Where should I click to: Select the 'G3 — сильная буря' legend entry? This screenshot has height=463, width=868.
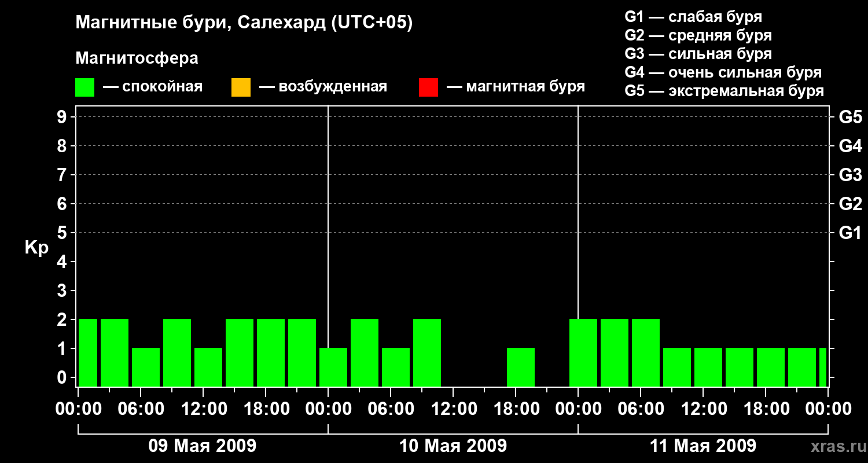[x=698, y=54]
